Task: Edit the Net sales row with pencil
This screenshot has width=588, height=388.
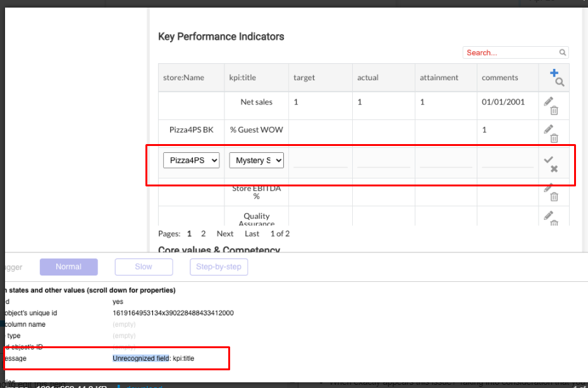Action: (548, 101)
